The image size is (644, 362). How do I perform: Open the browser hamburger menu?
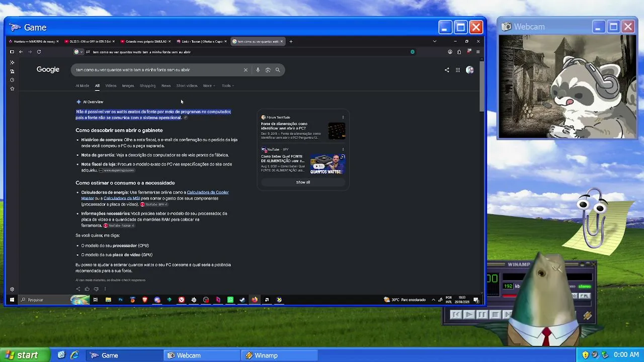(x=478, y=52)
